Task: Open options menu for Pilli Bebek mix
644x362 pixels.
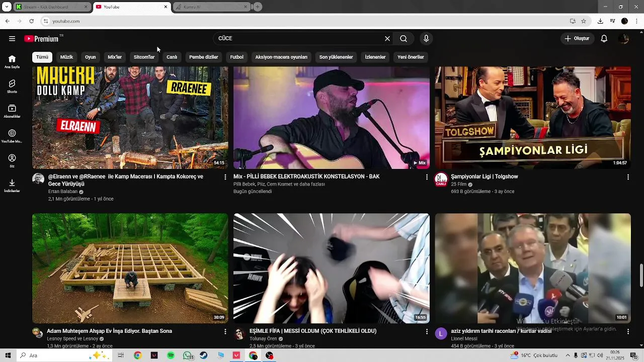Action: point(427,177)
